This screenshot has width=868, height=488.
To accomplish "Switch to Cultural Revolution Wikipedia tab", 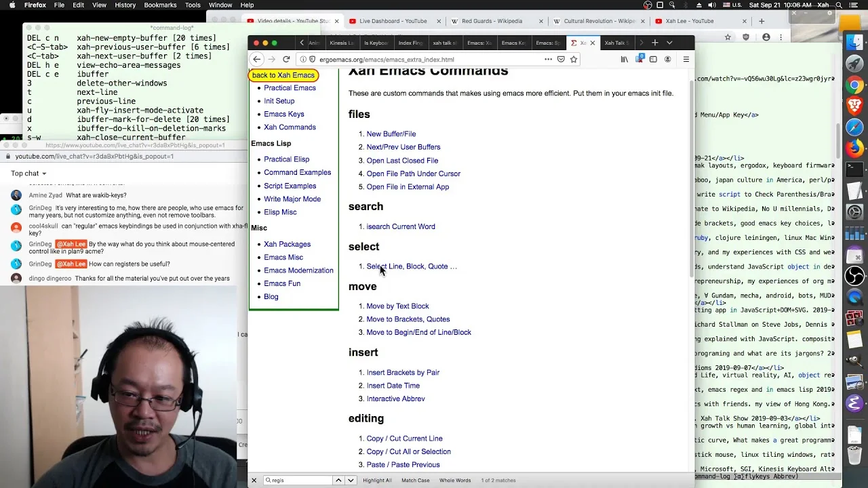I will (x=594, y=21).
